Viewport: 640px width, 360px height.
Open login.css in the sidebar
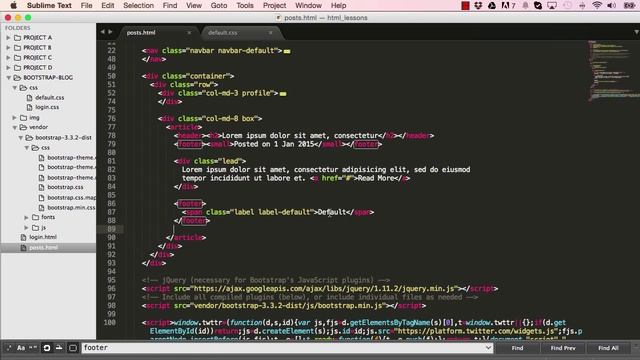click(47, 107)
